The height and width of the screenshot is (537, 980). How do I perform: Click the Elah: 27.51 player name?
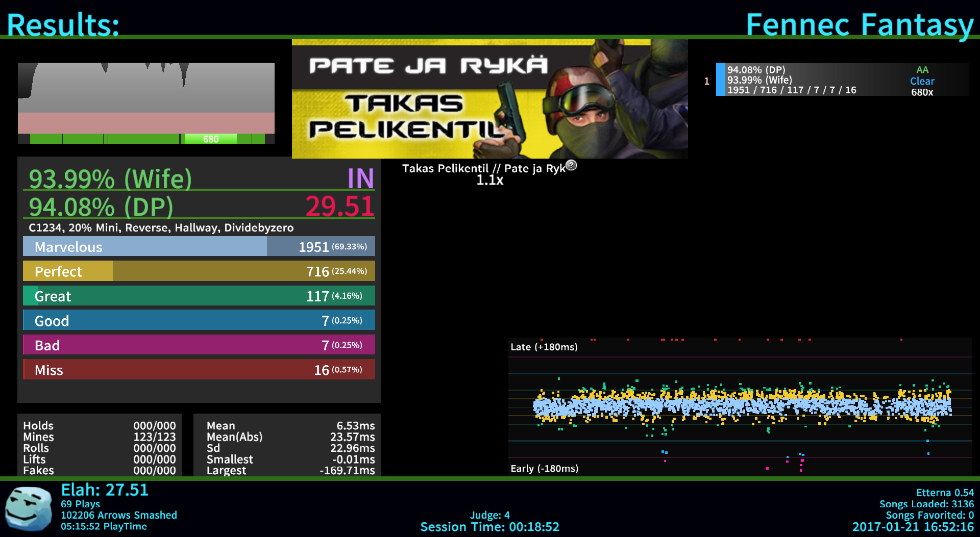coord(105,490)
